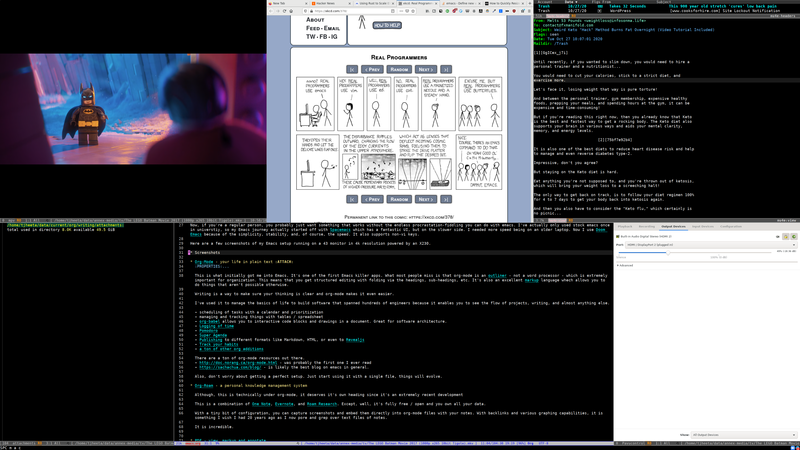
Task: Click Firefox back navigation arrow
Action: point(270,11)
